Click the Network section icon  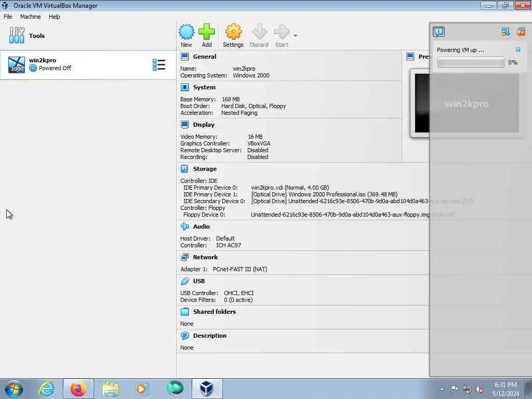point(185,257)
